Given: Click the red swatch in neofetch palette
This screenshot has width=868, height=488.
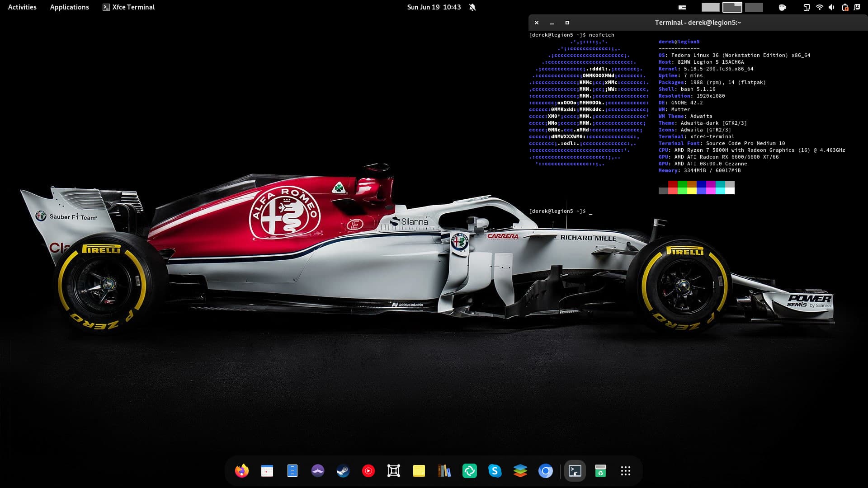Looking at the screenshot, I should click(x=673, y=184).
